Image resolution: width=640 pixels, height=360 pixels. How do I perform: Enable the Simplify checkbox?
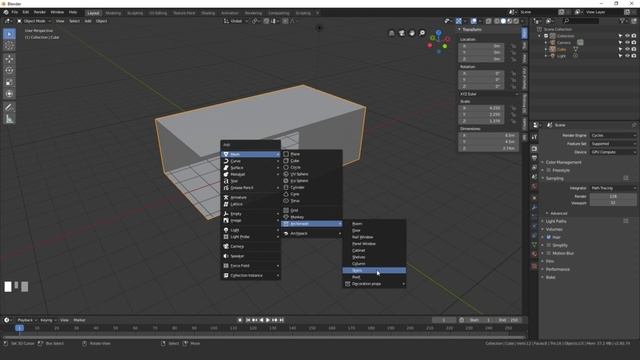549,245
